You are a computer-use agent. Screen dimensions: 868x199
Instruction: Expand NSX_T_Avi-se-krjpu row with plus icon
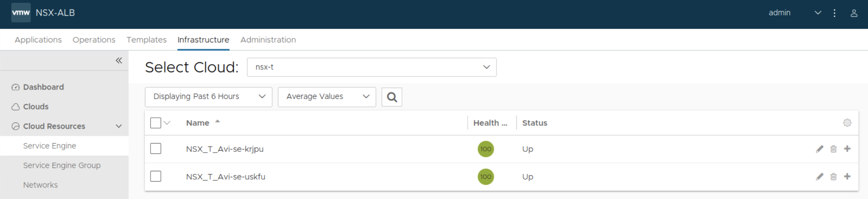847,149
